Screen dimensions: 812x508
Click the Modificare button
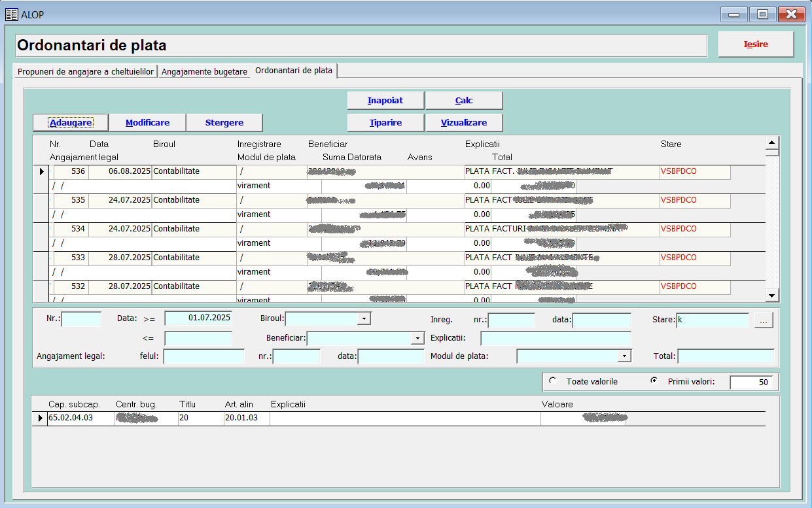(147, 123)
